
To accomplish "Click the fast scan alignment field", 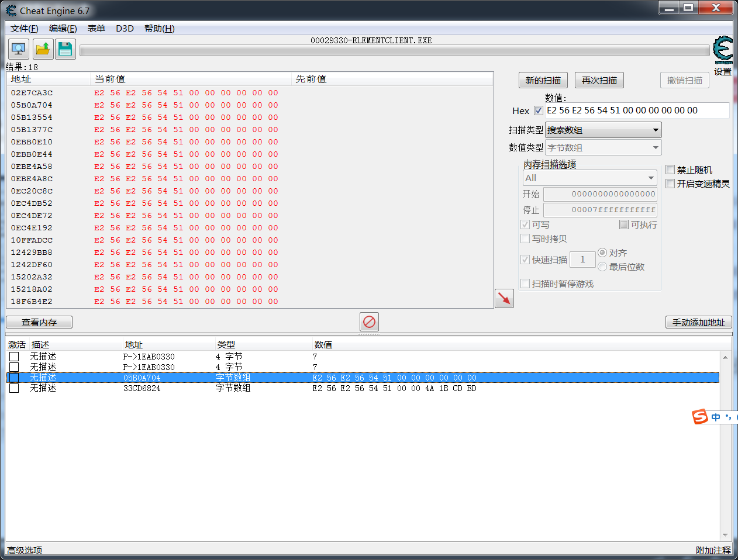I will (582, 260).
